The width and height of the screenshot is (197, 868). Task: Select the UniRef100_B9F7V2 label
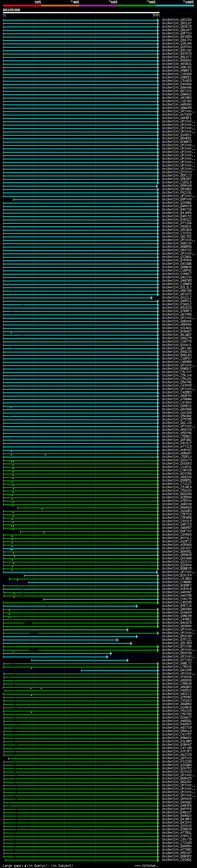click(x=176, y=531)
